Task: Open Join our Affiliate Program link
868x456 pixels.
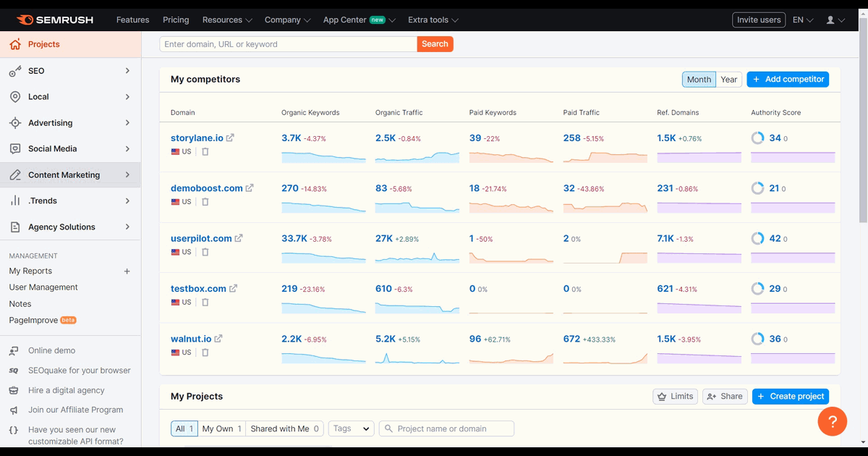Action: pyautogui.click(x=75, y=410)
